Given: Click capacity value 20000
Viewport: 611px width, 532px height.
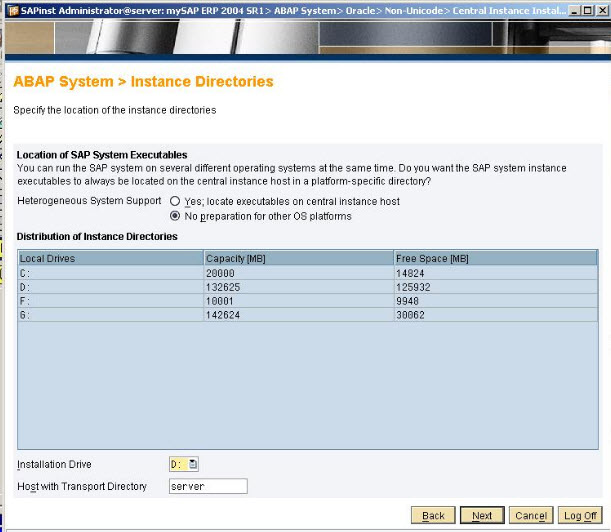Looking at the screenshot, I should coord(220,273).
